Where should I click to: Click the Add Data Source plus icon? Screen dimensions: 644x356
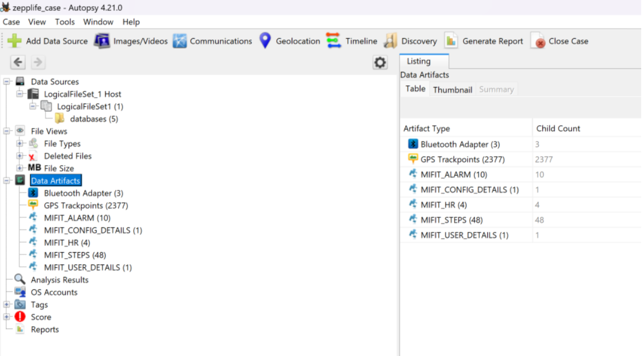[15, 41]
